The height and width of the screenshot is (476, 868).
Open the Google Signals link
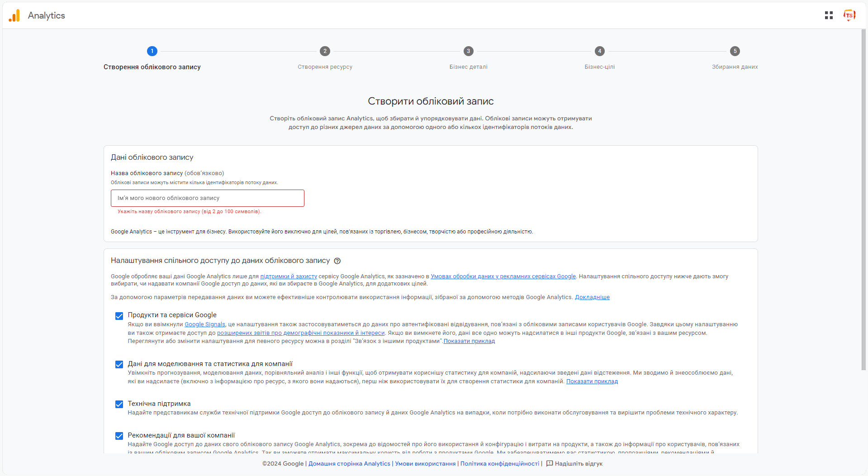coord(205,324)
